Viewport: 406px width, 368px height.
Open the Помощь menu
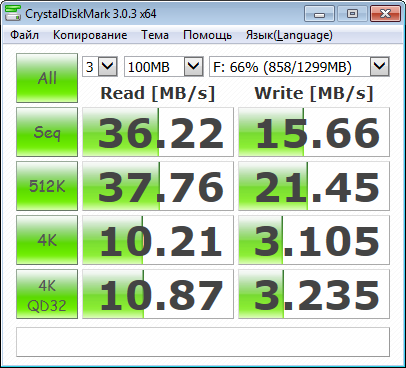click(x=207, y=35)
